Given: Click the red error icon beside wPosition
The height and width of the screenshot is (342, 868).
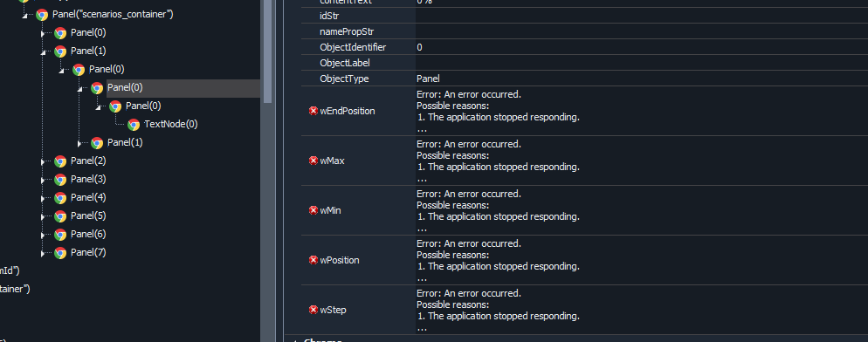Looking at the screenshot, I should coord(313,260).
